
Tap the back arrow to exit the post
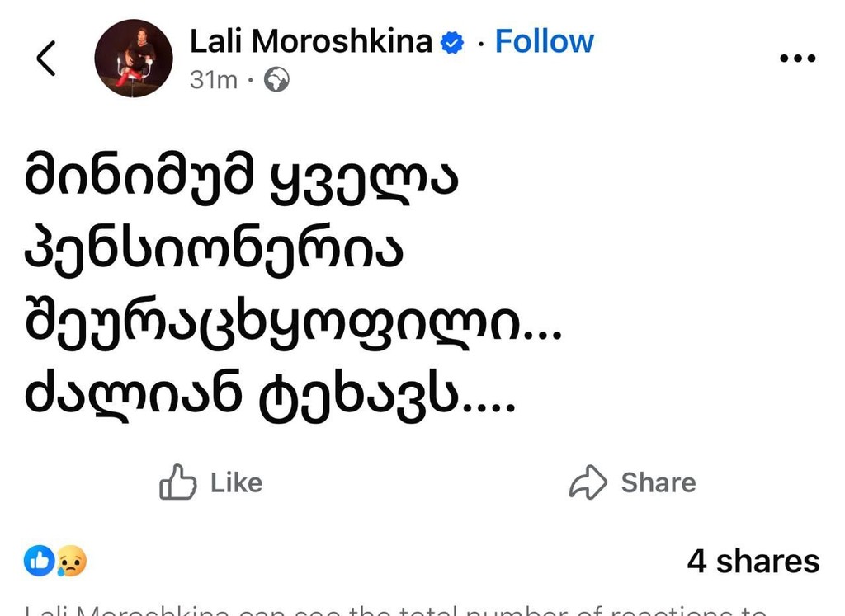pyautogui.click(x=45, y=58)
